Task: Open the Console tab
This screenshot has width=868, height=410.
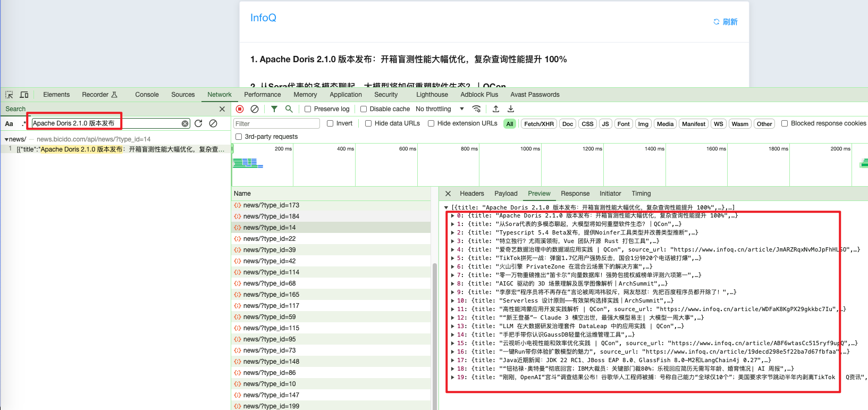Action: click(x=147, y=95)
